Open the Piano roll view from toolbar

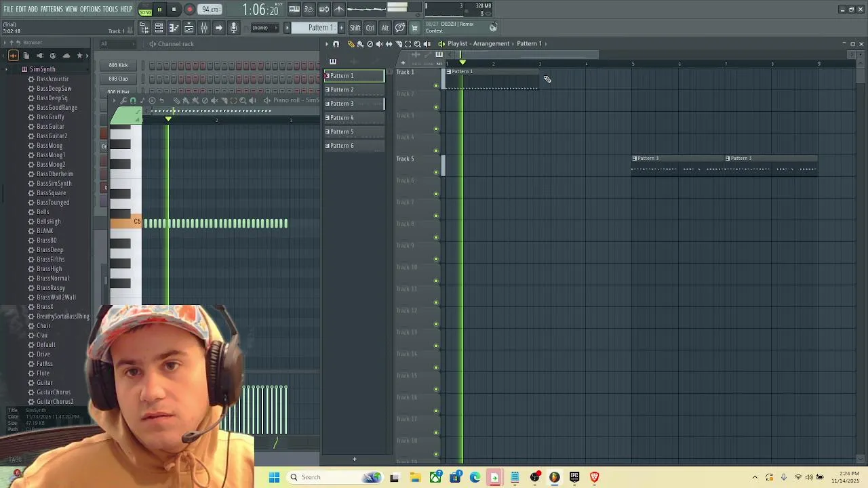[174, 28]
